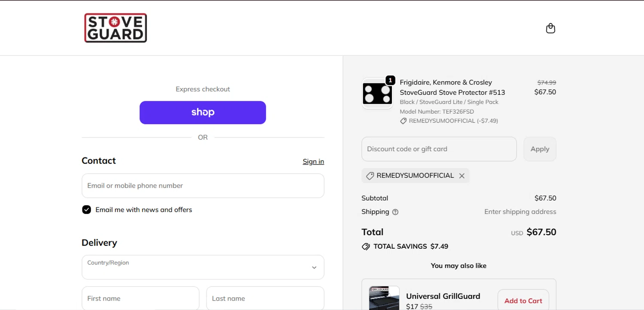Click the Universal GrillGuard product name
Image resolution: width=644 pixels, height=310 pixels.
point(443,296)
